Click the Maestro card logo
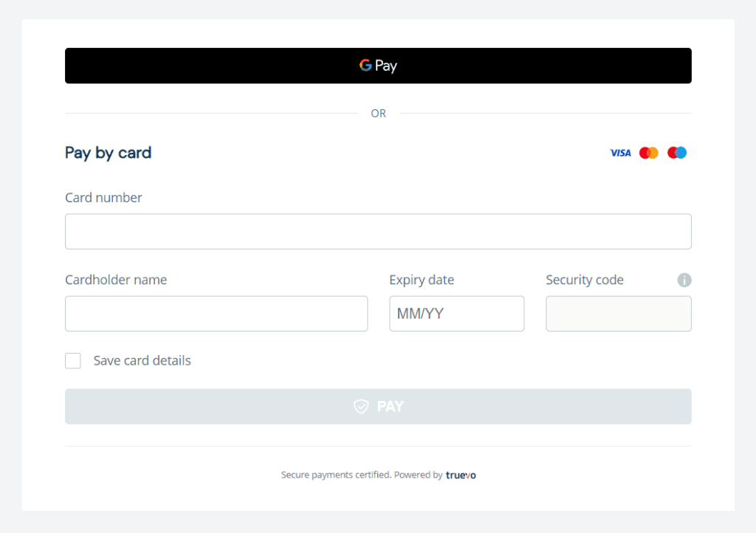This screenshot has height=533, width=756. click(x=676, y=152)
